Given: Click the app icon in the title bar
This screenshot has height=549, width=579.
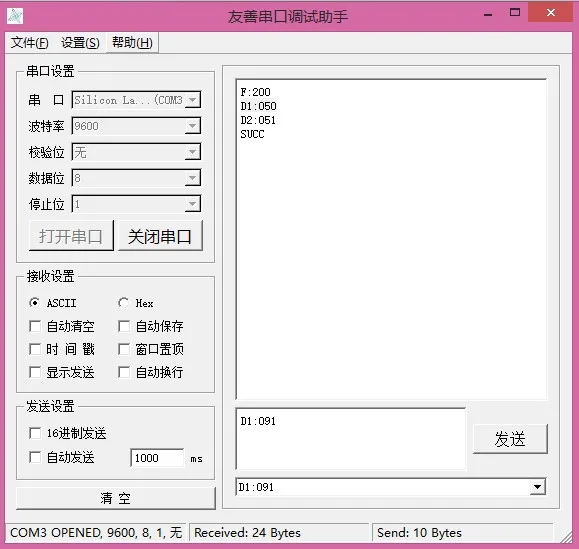Looking at the screenshot, I should pyautogui.click(x=15, y=16).
